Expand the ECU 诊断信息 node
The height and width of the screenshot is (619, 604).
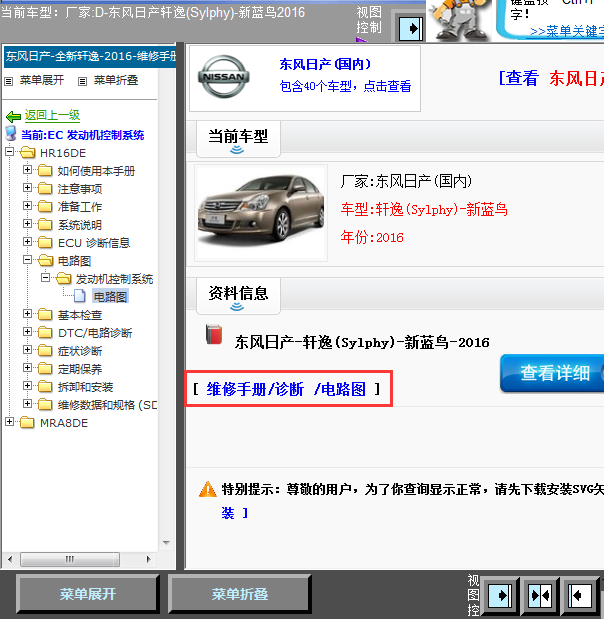(x=27, y=242)
